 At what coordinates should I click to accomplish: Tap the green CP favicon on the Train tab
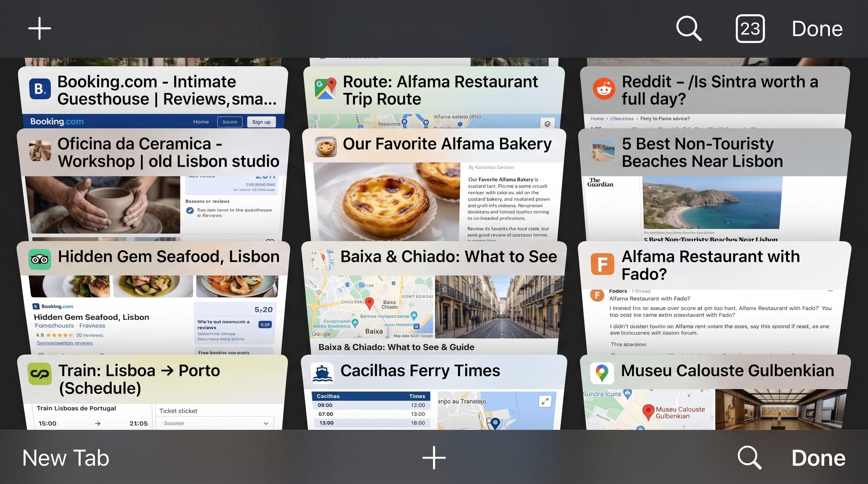(x=40, y=374)
